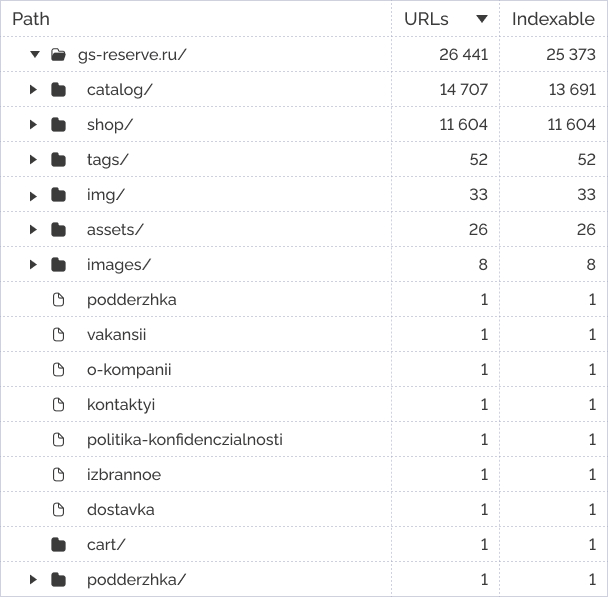The height and width of the screenshot is (597, 608).
Task: Expand the img/ folder arrow
Action: 33,195
